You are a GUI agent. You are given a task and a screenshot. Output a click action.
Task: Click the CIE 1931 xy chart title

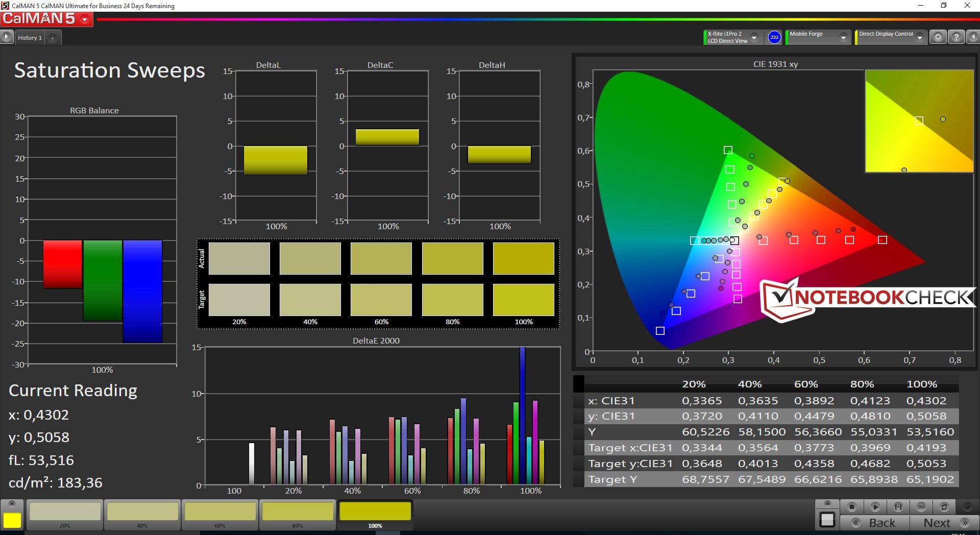[x=775, y=64]
